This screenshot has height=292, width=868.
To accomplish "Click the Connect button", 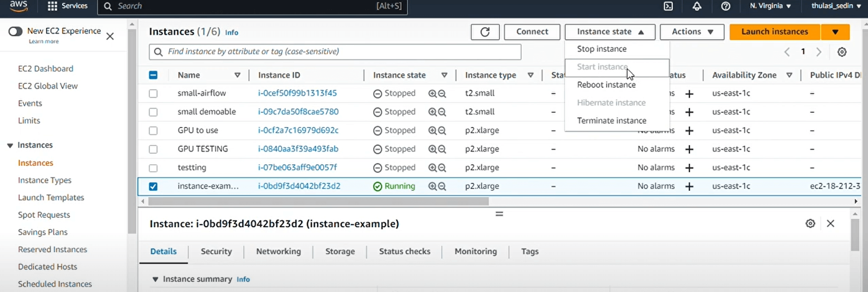I will coord(532,32).
